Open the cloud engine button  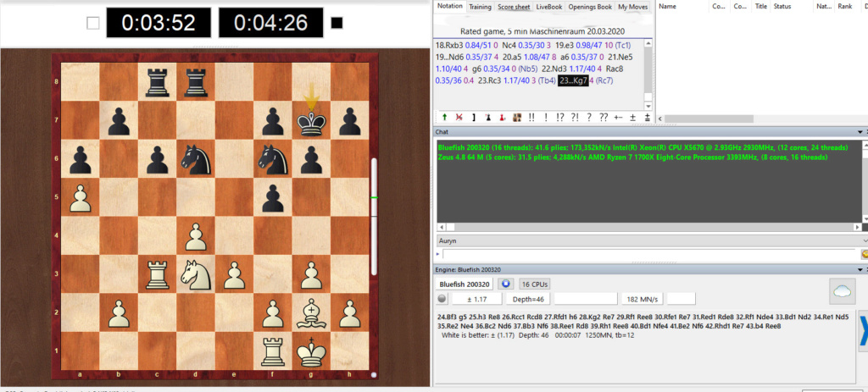click(842, 291)
